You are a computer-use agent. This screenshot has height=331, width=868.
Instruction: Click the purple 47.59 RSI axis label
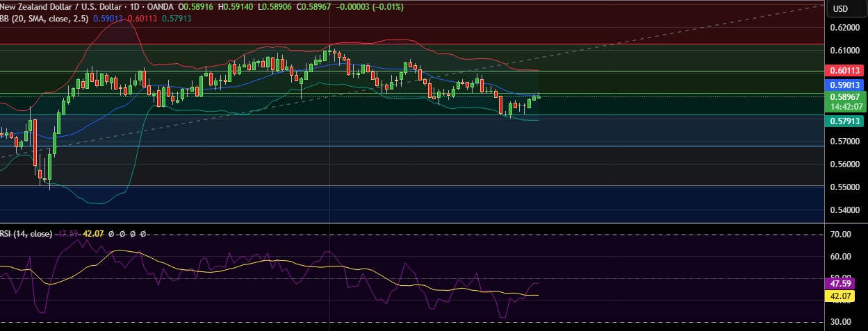coord(841,284)
